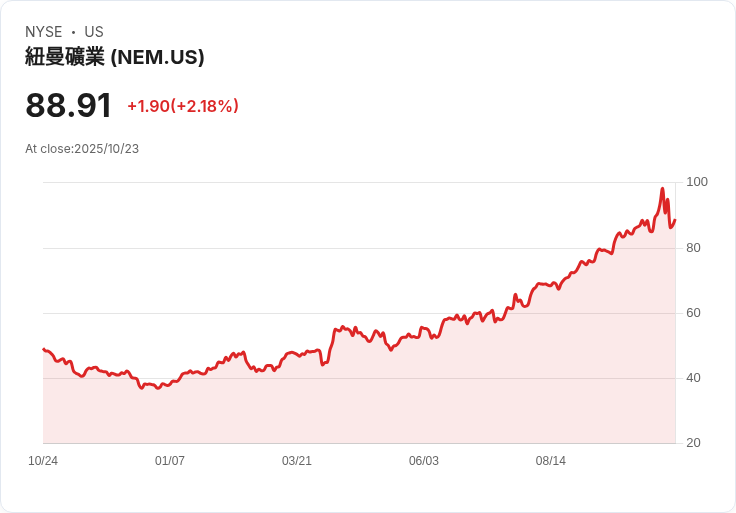Image resolution: width=736 pixels, height=513 pixels.
Task: Click the 100 y-axis price label
Action: click(x=697, y=182)
